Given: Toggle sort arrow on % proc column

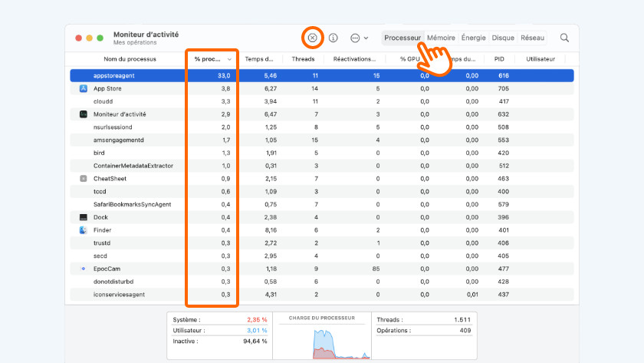Looking at the screenshot, I should pos(229,59).
